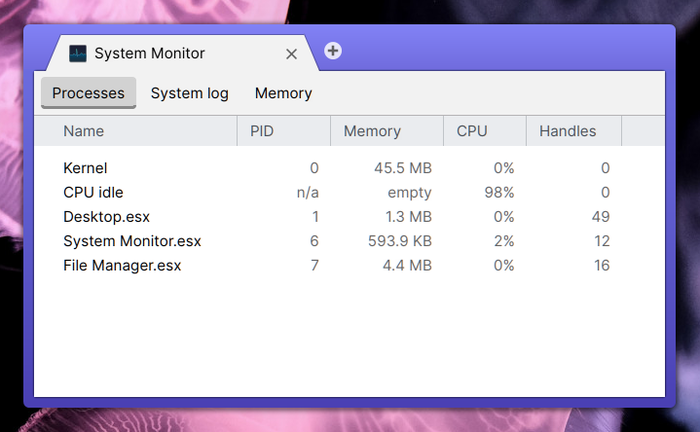
Task: Click the System Monitor app icon in tab
Action: pos(77,54)
